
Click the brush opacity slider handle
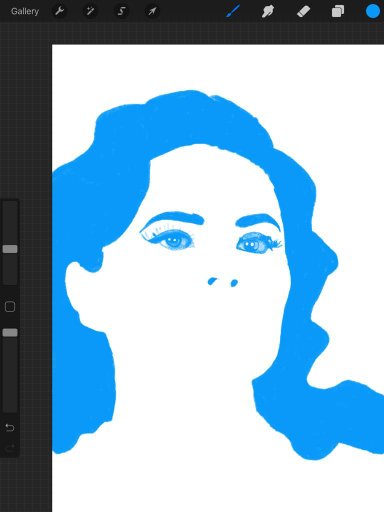pyautogui.click(x=10, y=332)
